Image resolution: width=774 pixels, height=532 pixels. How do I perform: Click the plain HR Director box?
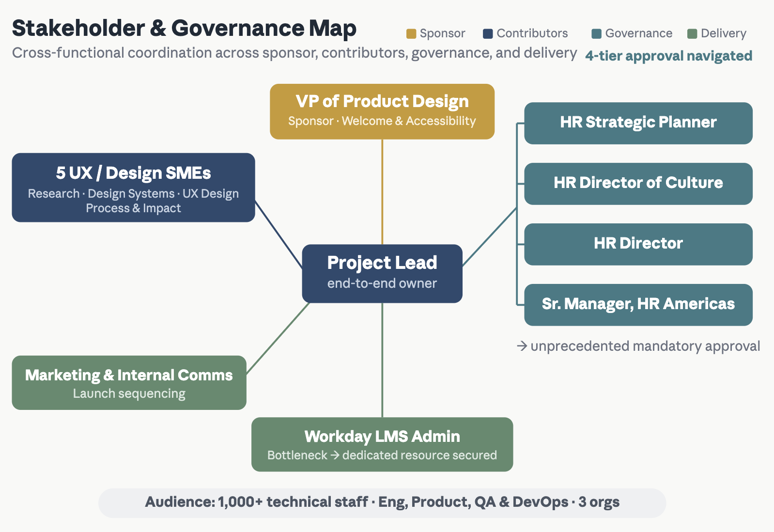pos(638,244)
